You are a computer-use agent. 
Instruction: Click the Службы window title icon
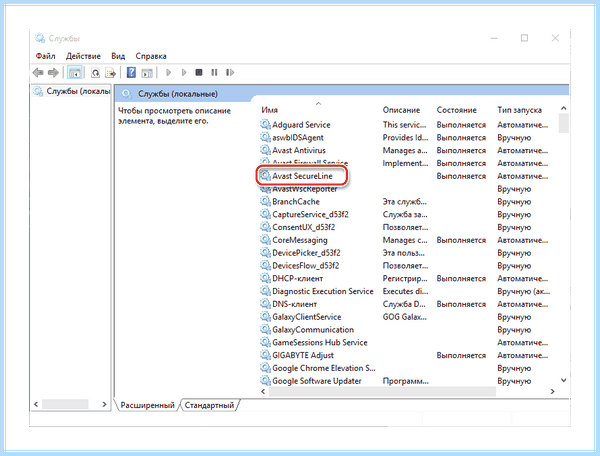click(x=40, y=38)
